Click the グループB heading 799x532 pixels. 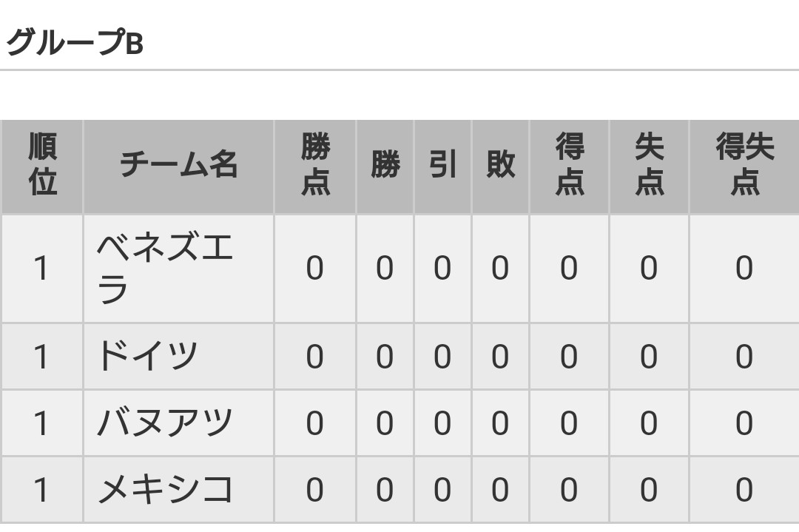[75, 42]
